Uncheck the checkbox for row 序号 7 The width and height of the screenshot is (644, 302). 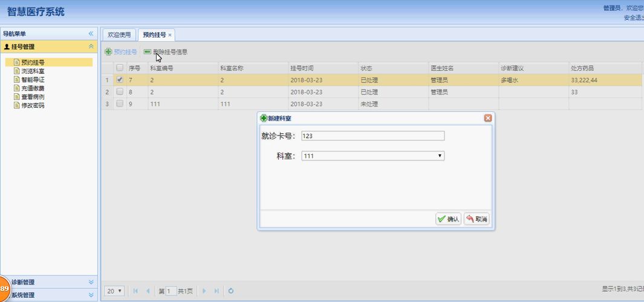click(x=120, y=80)
